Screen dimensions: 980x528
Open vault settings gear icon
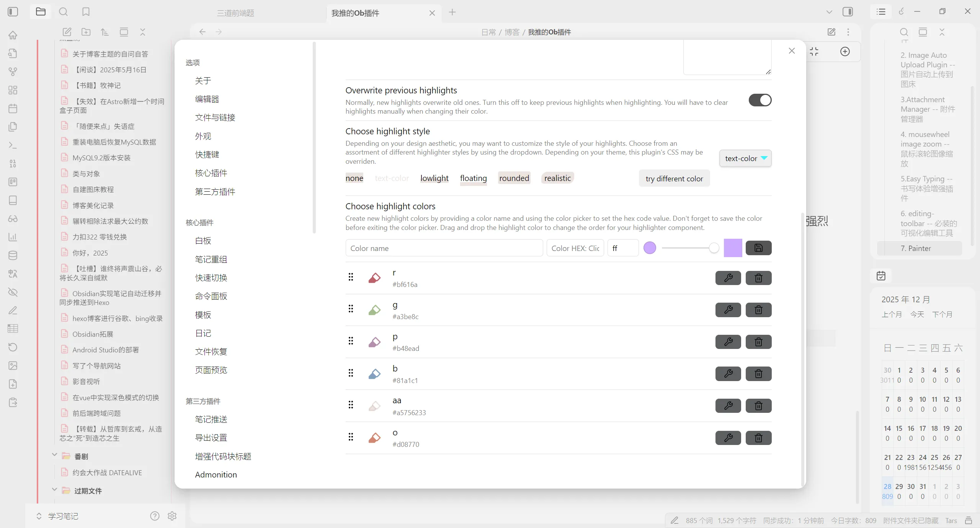172,516
